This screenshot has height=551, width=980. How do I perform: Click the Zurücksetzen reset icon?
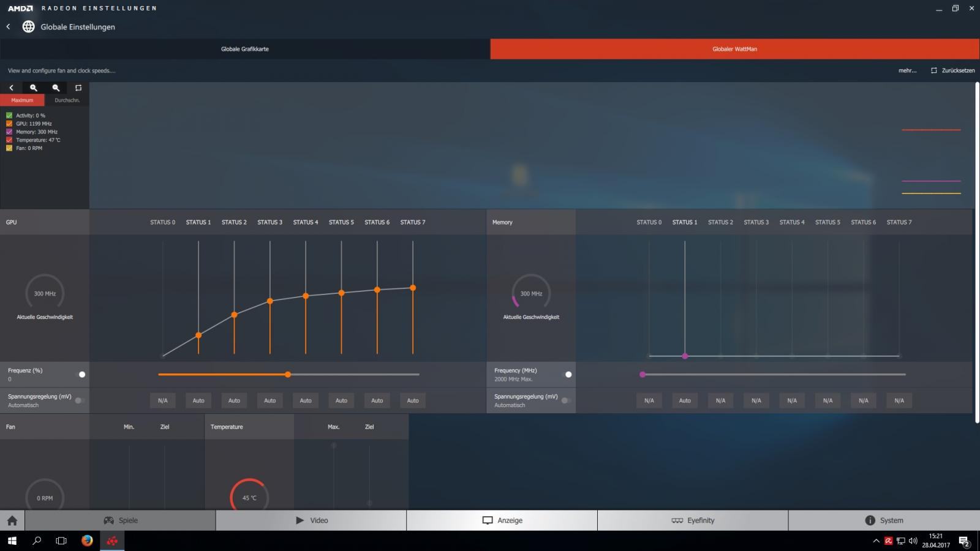click(x=933, y=70)
